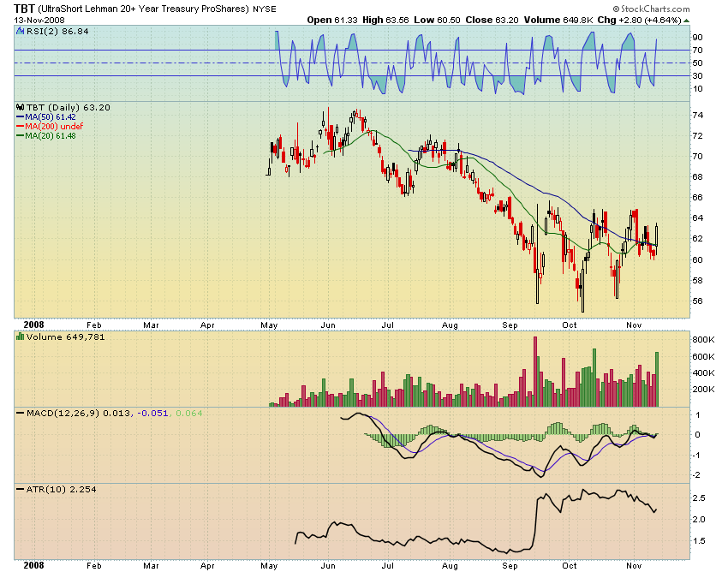Click the NYSE exchange label
The height and width of the screenshot is (572, 728).
coord(264,9)
